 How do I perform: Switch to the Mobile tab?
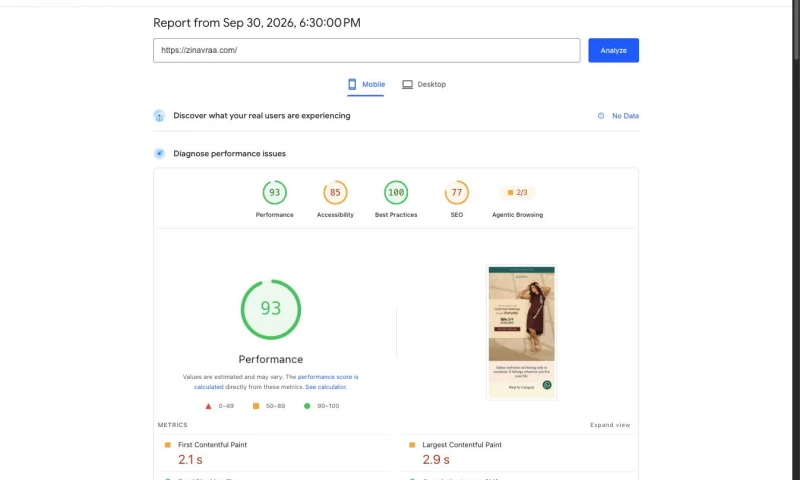point(366,85)
